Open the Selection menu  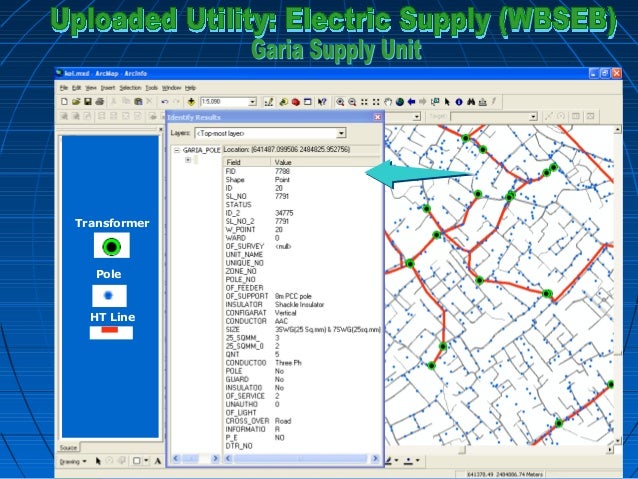130,88
